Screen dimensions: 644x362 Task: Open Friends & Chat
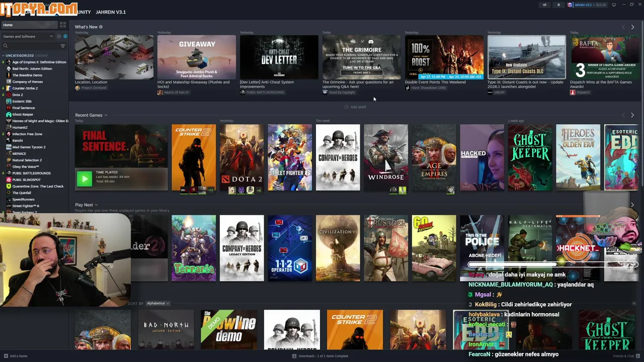(x=626, y=356)
